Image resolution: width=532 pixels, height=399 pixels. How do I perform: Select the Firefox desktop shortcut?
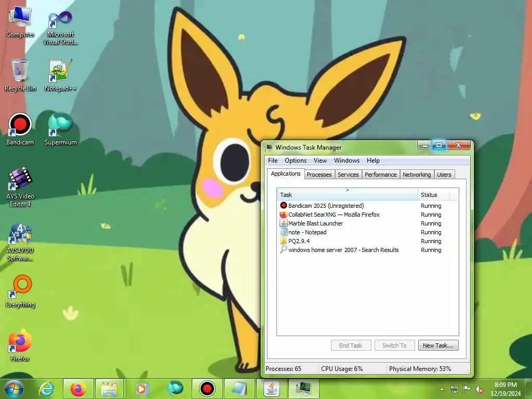[x=20, y=345]
